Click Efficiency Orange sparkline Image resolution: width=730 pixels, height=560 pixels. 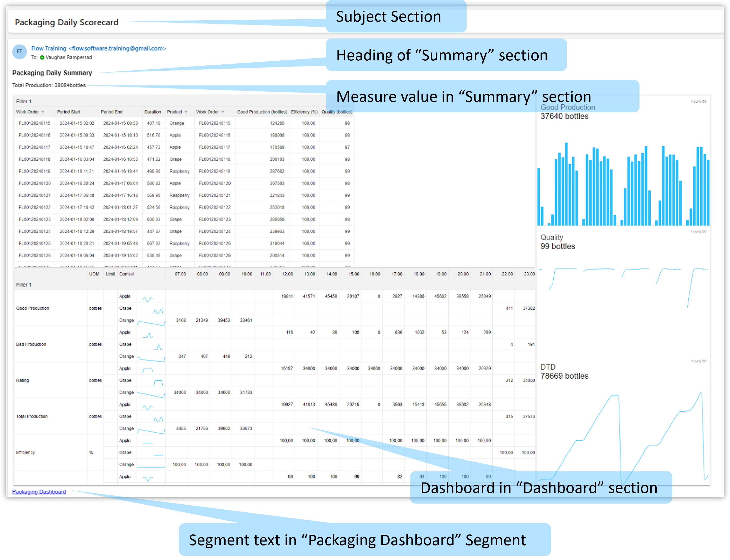(x=151, y=467)
